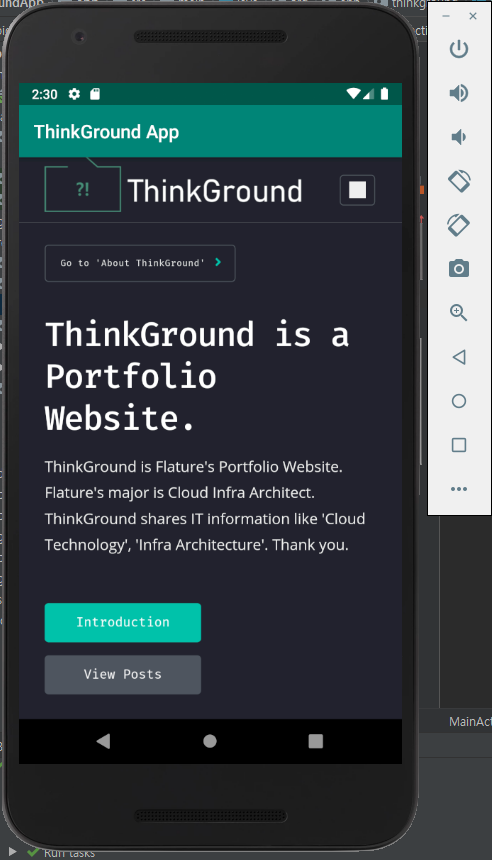Tap the ThinkGround '?!' logo box
The height and width of the screenshot is (860, 492).
[83, 185]
